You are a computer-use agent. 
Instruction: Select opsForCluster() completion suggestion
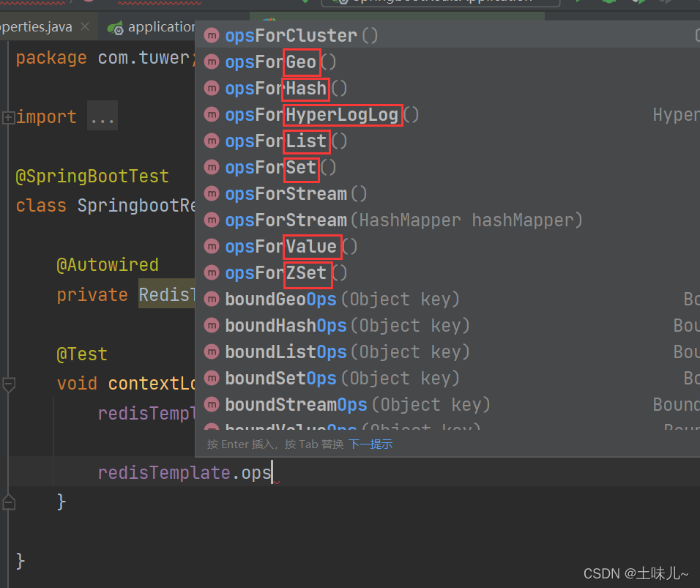pos(448,35)
